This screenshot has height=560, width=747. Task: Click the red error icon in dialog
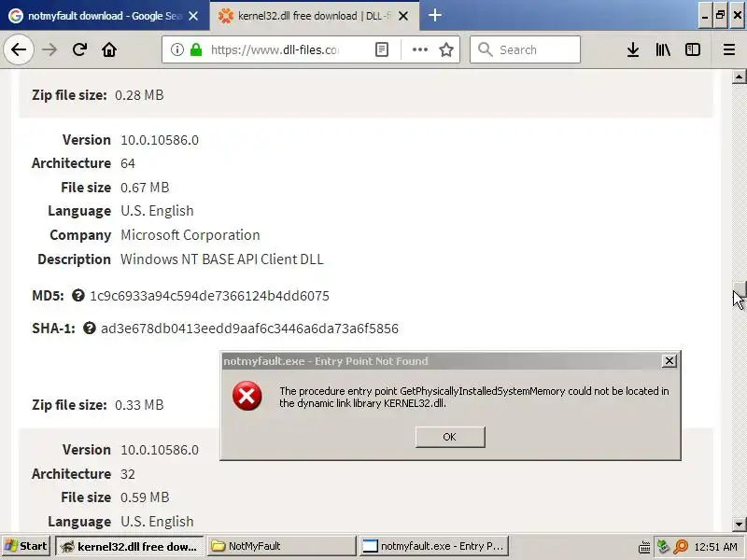tap(247, 396)
